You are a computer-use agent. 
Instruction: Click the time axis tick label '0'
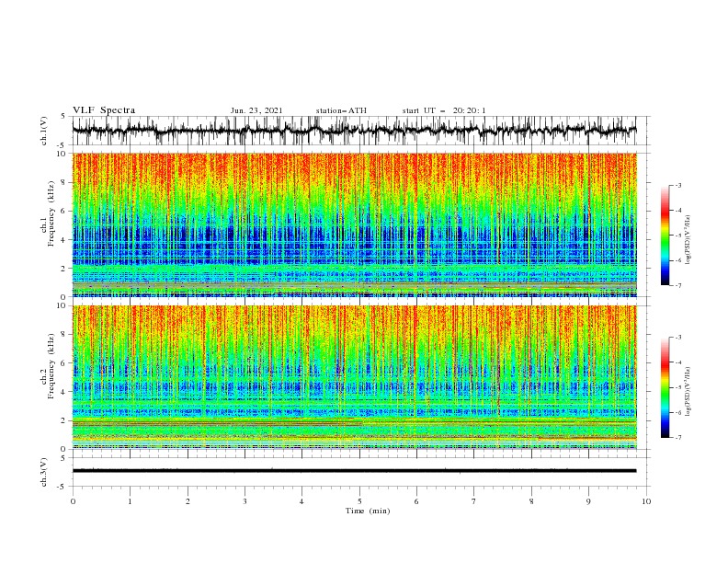73,501
